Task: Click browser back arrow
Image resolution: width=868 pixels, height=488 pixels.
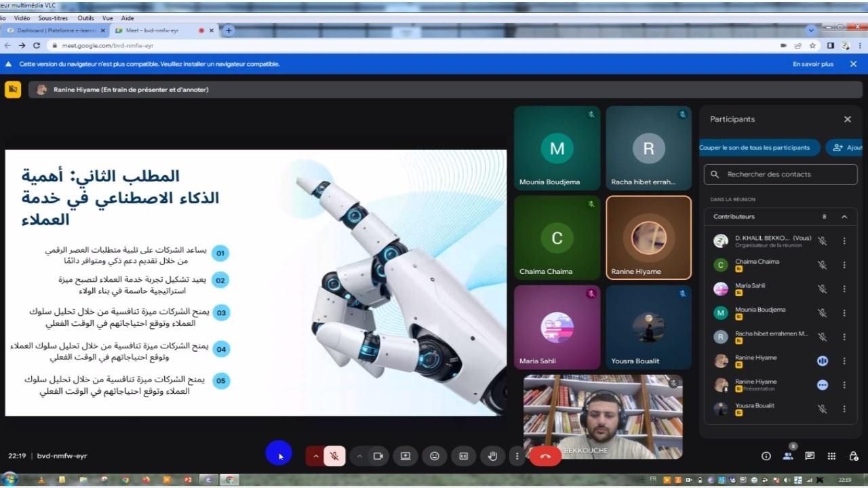Action: click(x=7, y=45)
